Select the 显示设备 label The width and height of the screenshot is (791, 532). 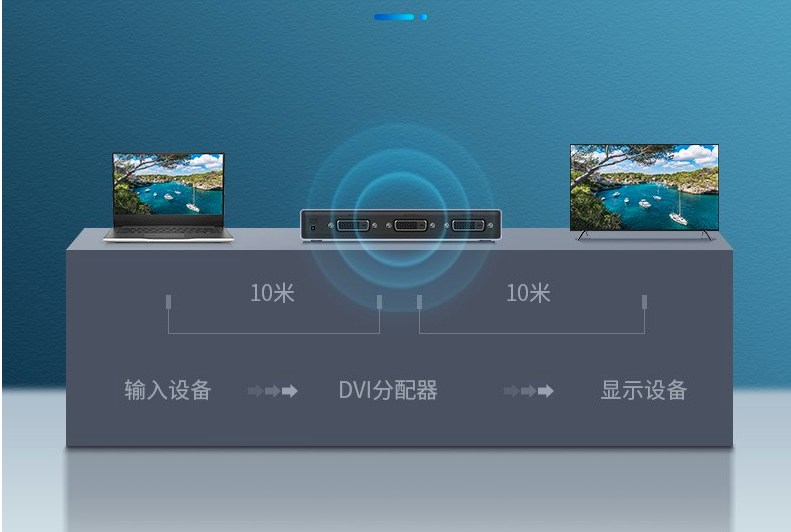(x=644, y=390)
